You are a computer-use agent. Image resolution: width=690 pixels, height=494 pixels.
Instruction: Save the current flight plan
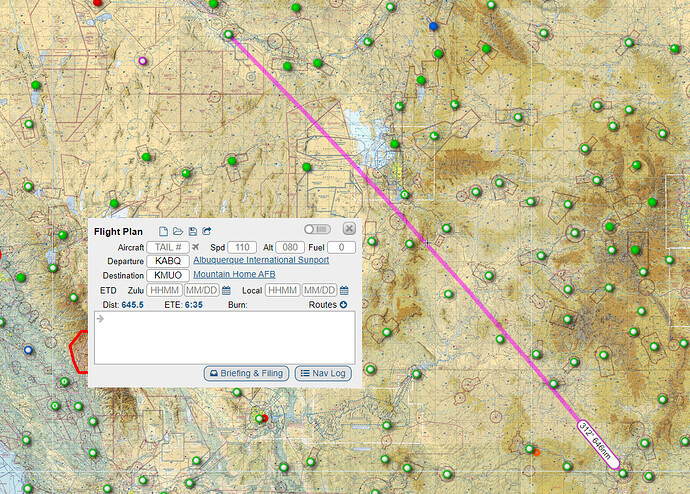192,231
